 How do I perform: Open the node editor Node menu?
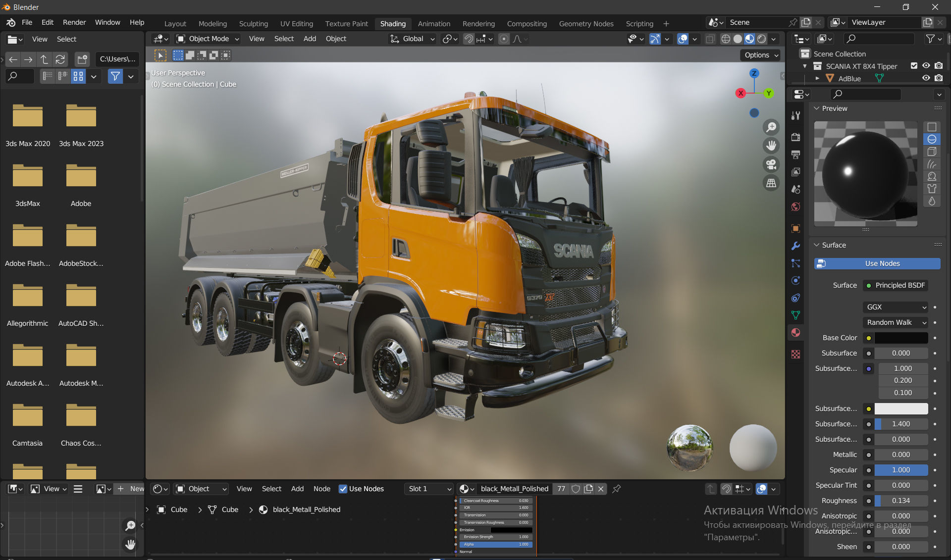coord(321,489)
